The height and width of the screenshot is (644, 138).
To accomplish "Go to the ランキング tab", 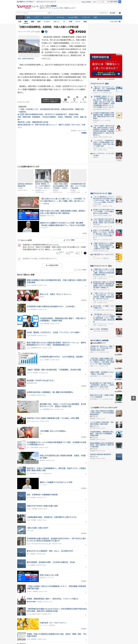I will click(86, 17).
